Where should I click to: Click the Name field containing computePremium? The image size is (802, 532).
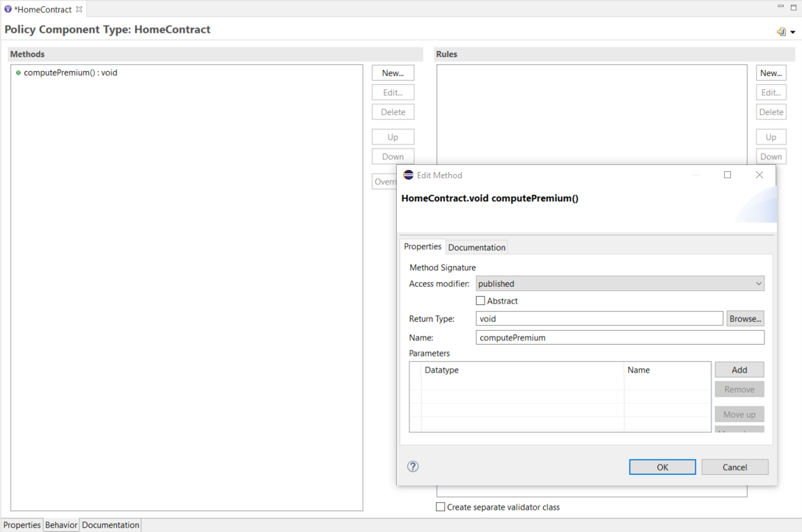click(620, 337)
